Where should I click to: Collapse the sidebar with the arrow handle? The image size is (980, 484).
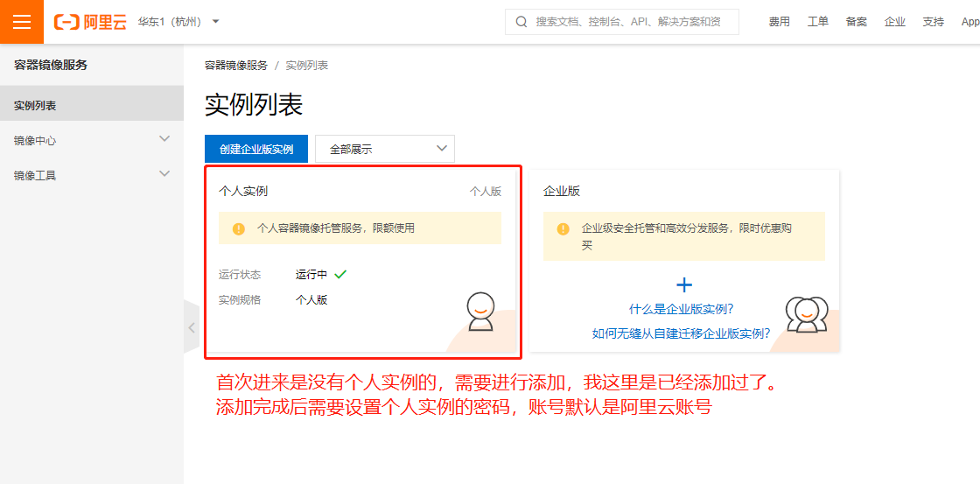192,326
